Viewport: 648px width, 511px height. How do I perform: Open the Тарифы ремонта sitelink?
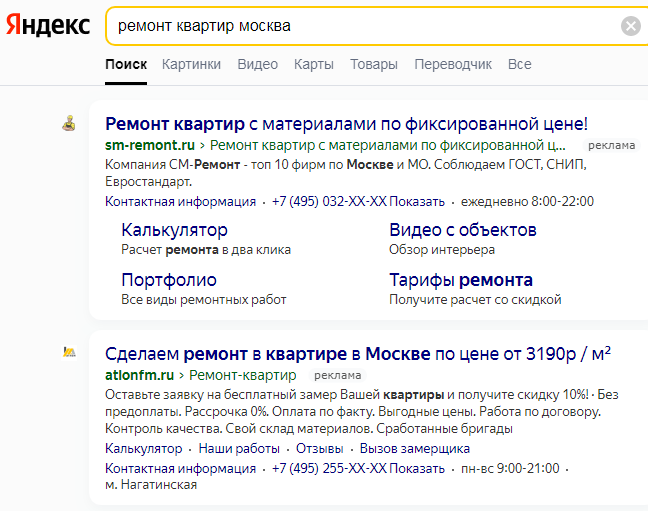click(x=461, y=280)
